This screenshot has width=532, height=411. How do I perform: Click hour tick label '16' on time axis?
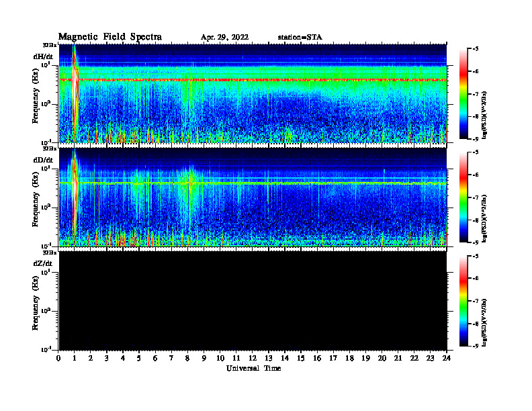pyautogui.click(x=317, y=359)
